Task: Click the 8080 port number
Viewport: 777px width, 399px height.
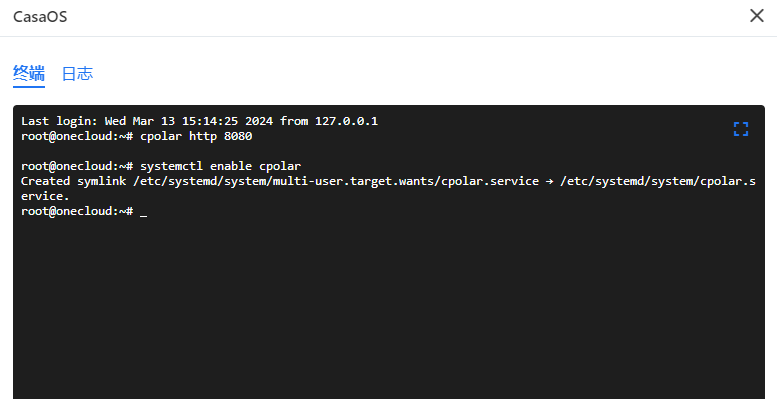Action: [x=238, y=136]
